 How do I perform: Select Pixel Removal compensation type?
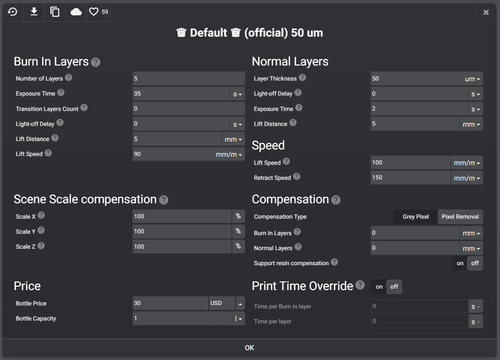pos(460,217)
